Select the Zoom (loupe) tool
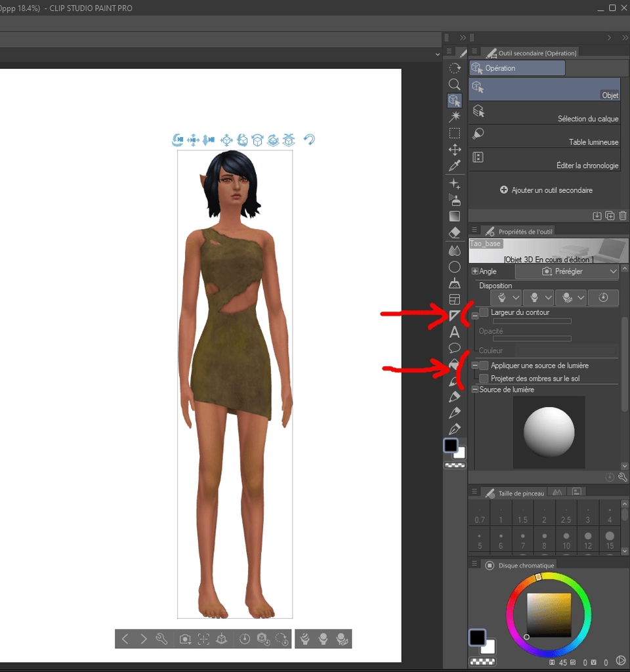Image resolution: width=630 pixels, height=672 pixels. pos(454,84)
